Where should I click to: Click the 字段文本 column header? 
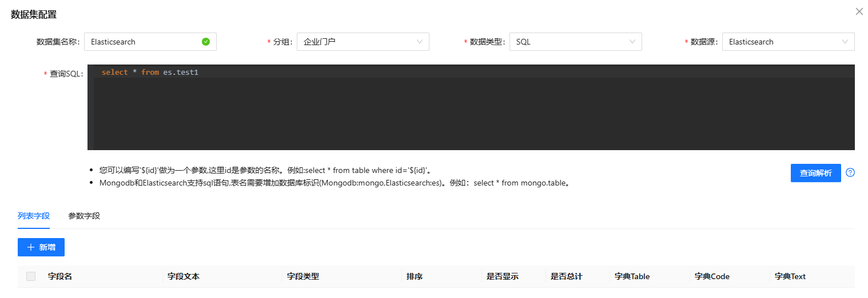click(184, 276)
